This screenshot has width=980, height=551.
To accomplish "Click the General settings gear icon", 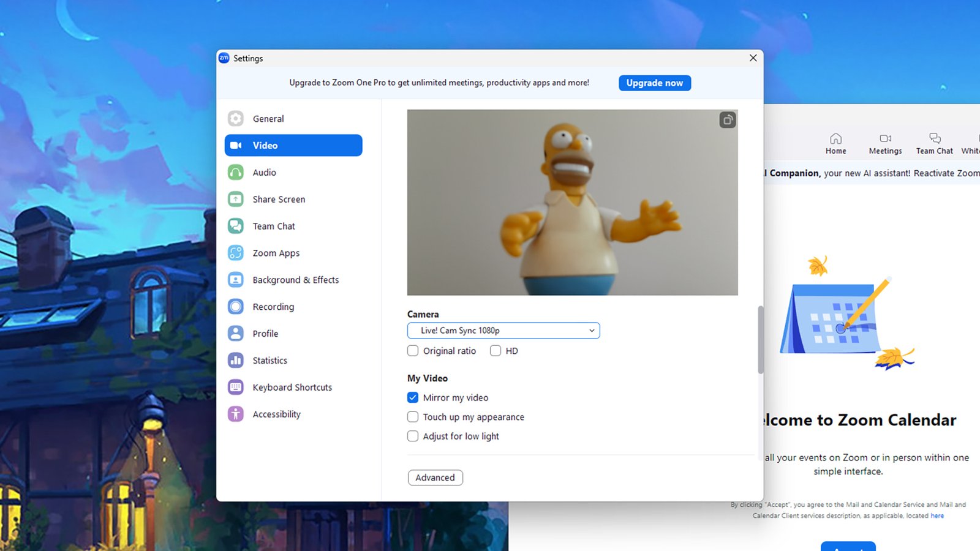I will click(x=236, y=119).
